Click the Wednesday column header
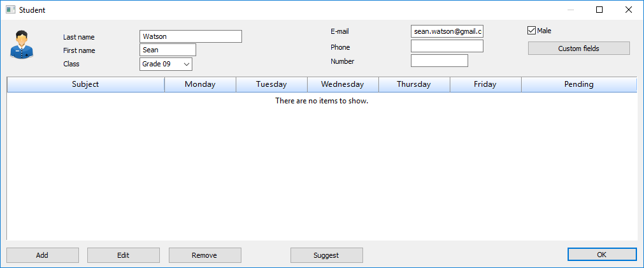Viewport: 644px width, 268px height. (x=343, y=84)
